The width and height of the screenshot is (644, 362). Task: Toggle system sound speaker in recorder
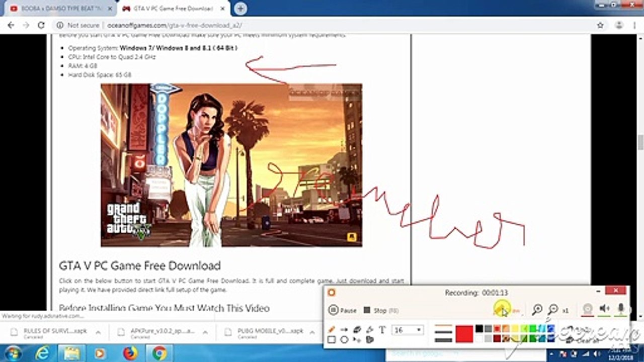pos(604,310)
